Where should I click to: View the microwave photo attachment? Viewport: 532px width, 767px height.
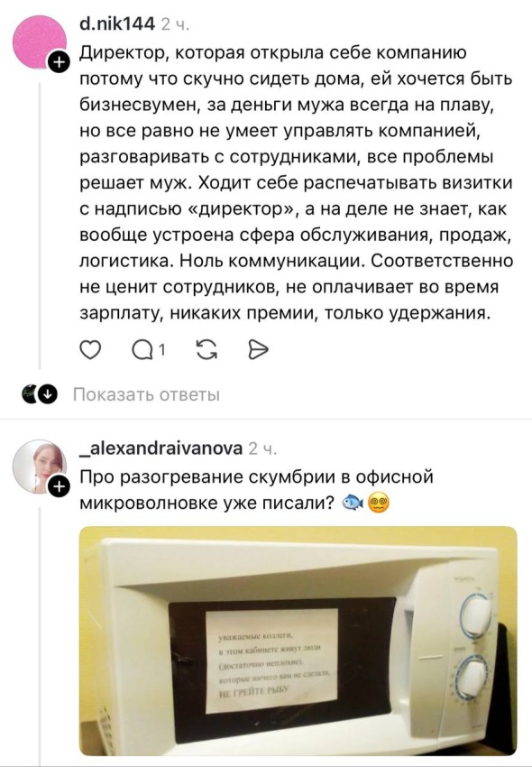(x=298, y=641)
